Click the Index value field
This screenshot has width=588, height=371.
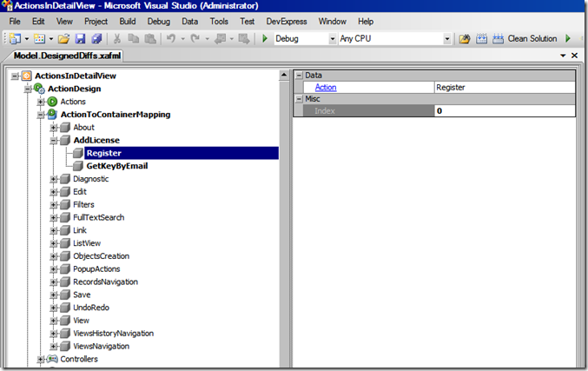pyautogui.click(x=505, y=110)
